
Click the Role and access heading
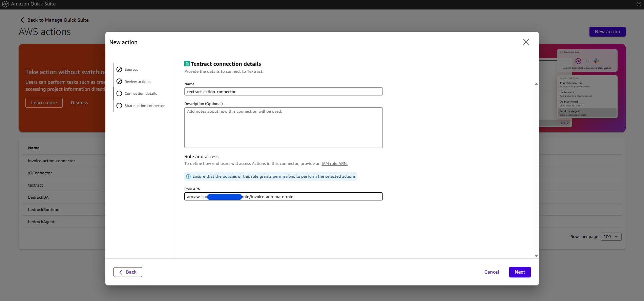click(201, 156)
